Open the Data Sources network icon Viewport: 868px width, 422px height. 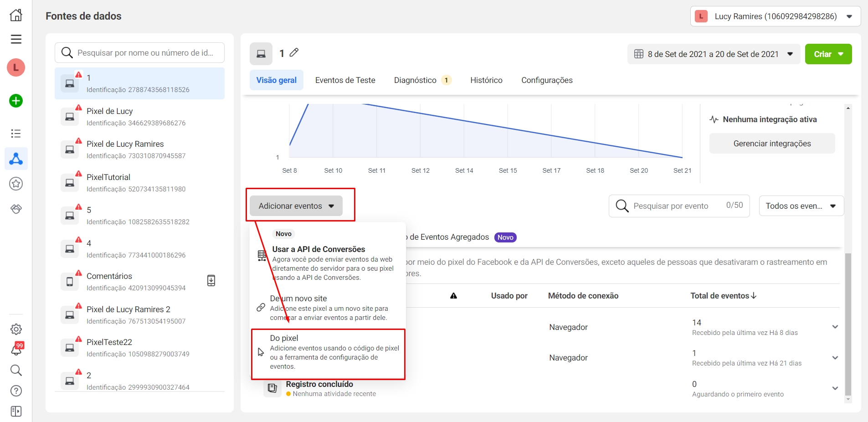tap(16, 159)
